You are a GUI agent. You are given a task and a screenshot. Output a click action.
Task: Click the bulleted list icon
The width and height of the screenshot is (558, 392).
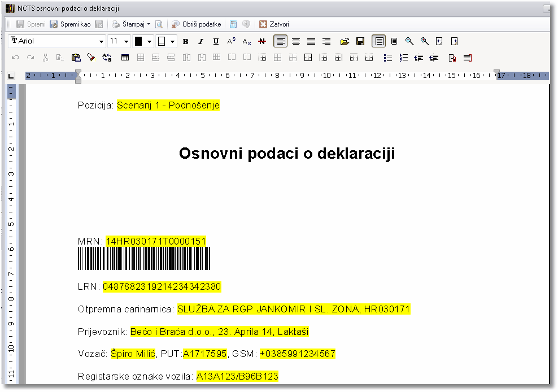(388, 58)
